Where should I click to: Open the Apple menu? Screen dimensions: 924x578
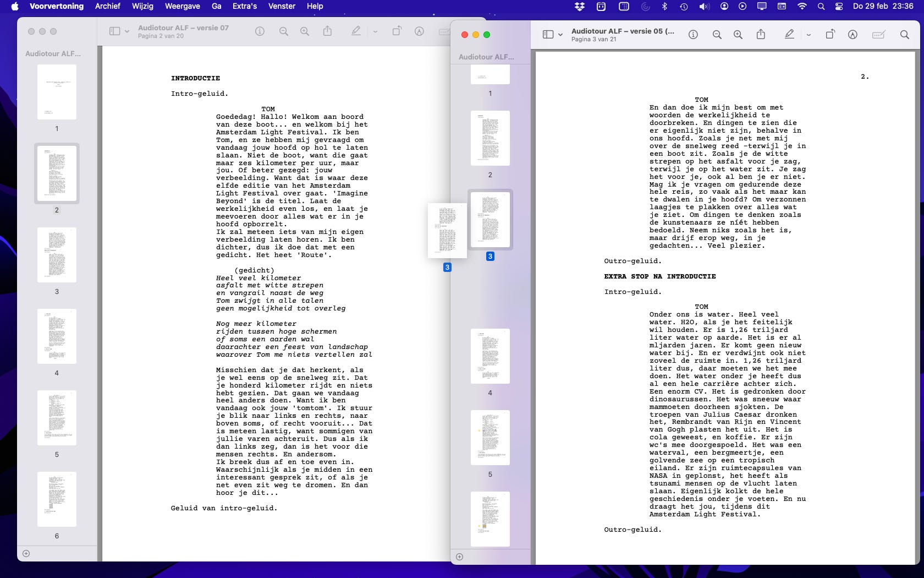15,6
